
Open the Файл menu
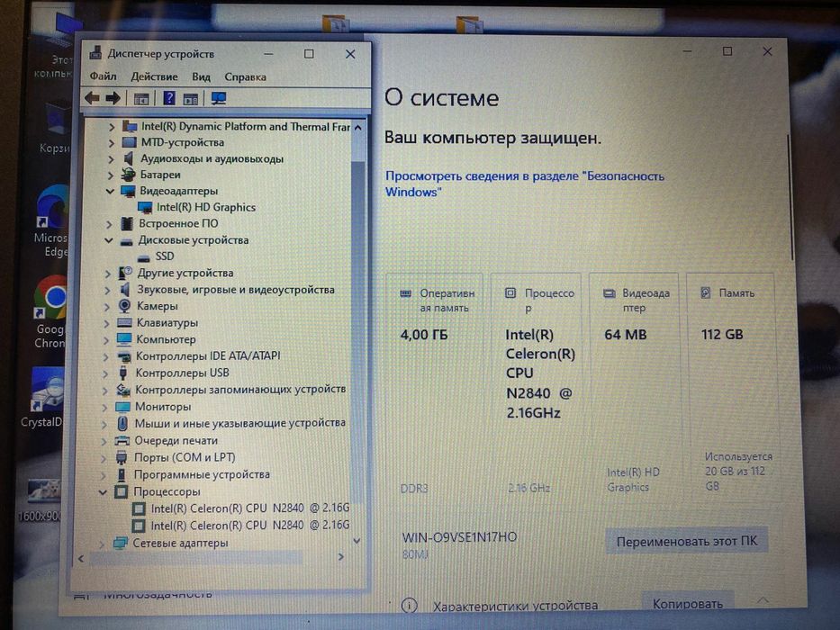pyautogui.click(x=103, y=76)
